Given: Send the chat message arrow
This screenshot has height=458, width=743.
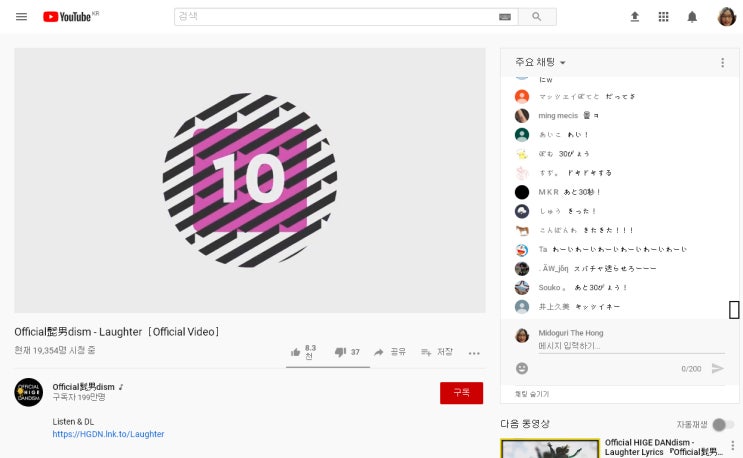Looking at the screenshot, I should pos(717,368).
